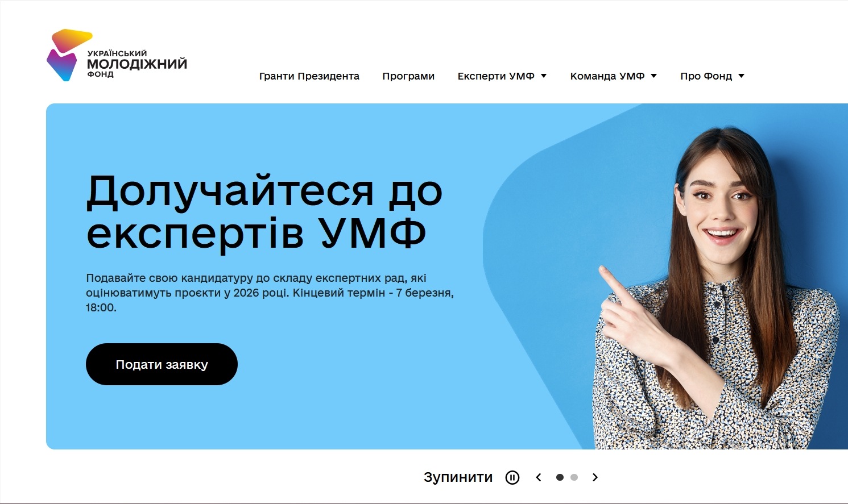Click the Долучайтеся до експертів УМФ headline
The width and height of the screenshot is (848, 504).
click(264, 211)
